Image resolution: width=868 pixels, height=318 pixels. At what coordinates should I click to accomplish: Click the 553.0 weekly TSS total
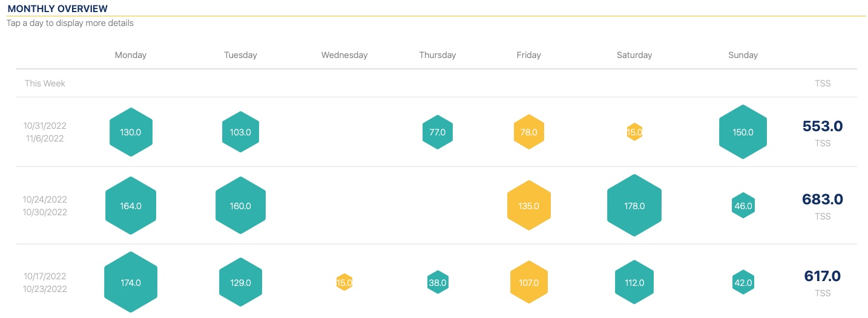(x=822, y=126)
